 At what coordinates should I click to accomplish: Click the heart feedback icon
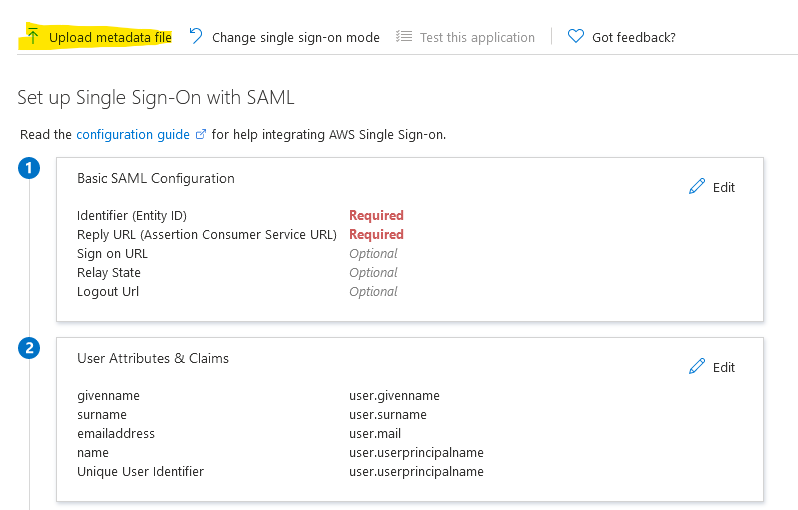coord(576,36)
